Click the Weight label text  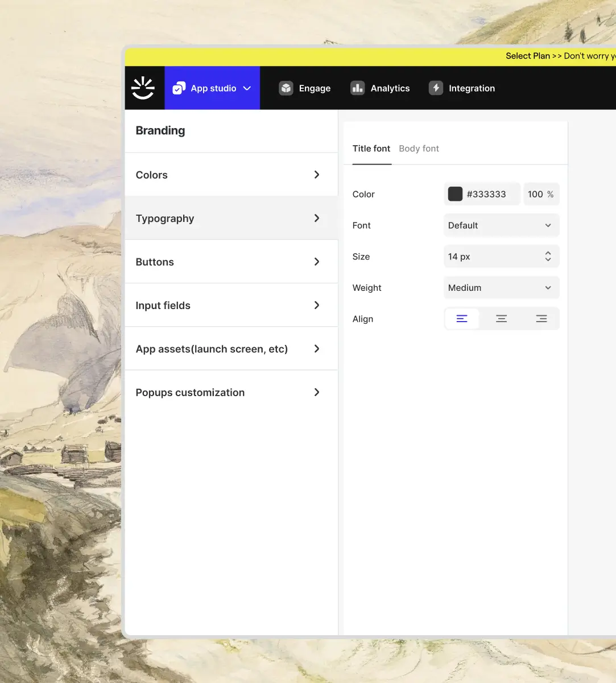tap(367, 288)
